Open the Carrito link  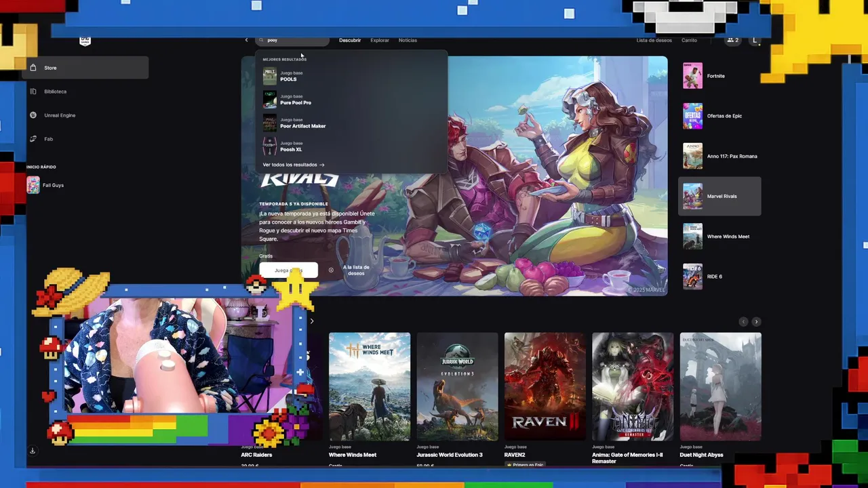pos(689,40)
